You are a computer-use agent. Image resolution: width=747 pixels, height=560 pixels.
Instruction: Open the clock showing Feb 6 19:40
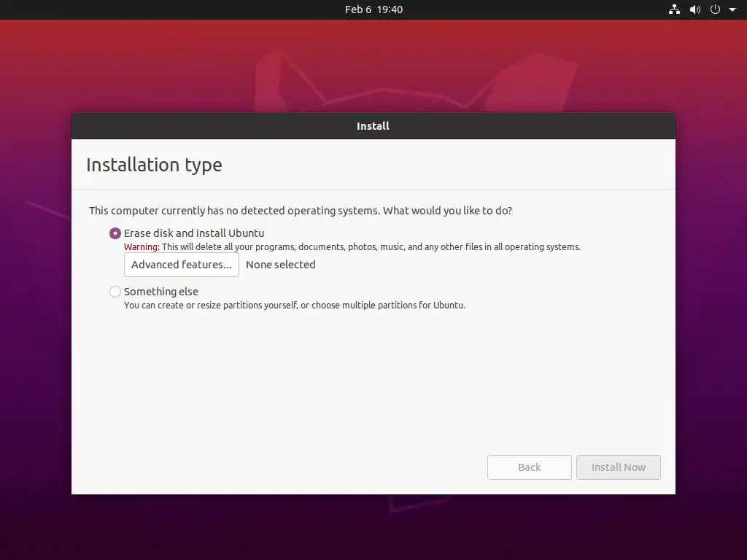373,9
